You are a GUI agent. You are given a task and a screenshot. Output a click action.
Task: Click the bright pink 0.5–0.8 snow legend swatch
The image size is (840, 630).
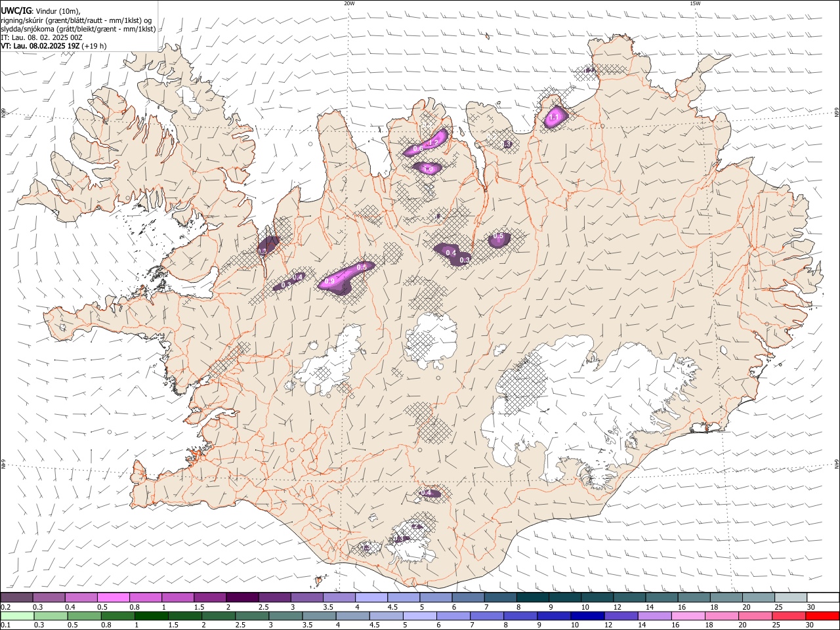pos(114,598)
